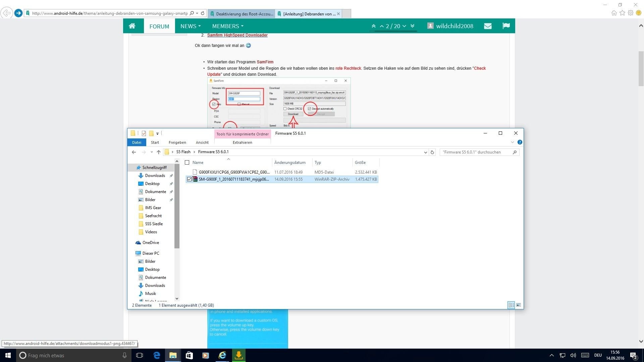Image resolution: width=644 pixels, height=362 pixels.
Task: Open wildchild2008 user profile
Action: (x=450, y=26)
